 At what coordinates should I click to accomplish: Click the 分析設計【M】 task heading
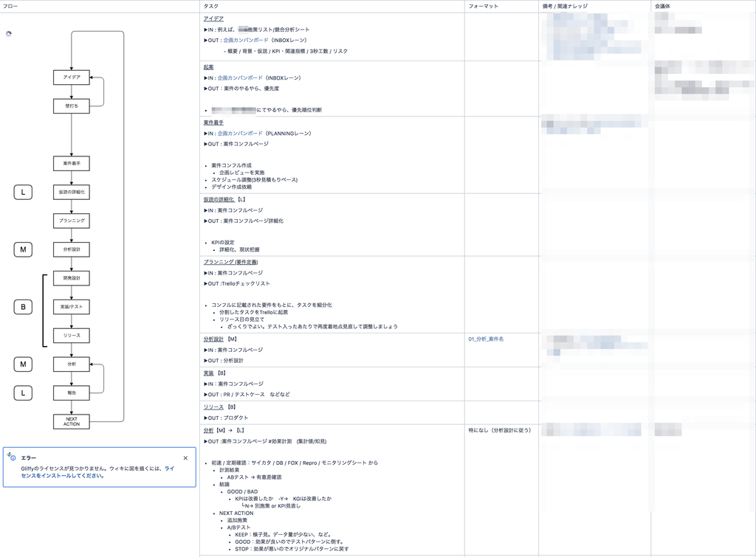click(x=220, y=339)
